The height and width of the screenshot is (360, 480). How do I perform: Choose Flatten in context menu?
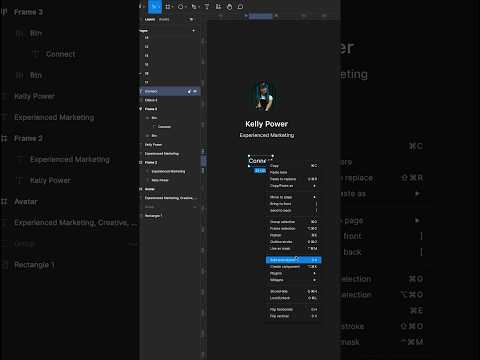pyautogui.click(x=293, y=235)
